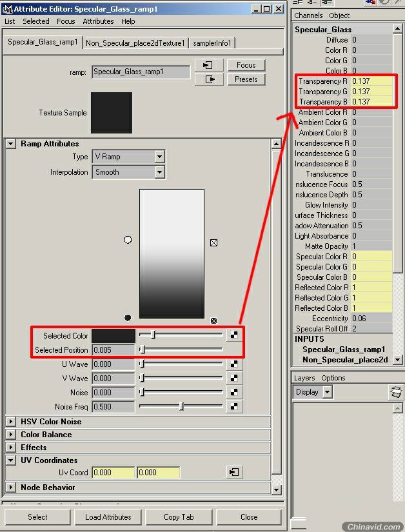405x532 pixels.
Task: Expand the Node Behavior section
Action: tap(11, 488)
